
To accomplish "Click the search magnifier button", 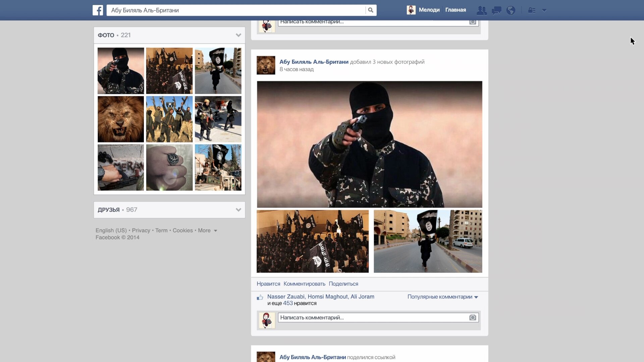I will pyautogui.click(x=371, y=10).
